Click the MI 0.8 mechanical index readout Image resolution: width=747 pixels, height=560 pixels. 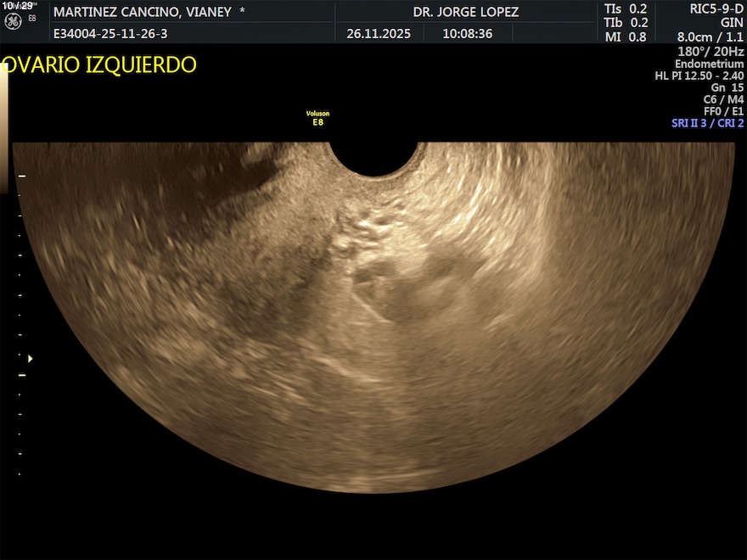tap(625, 36)
